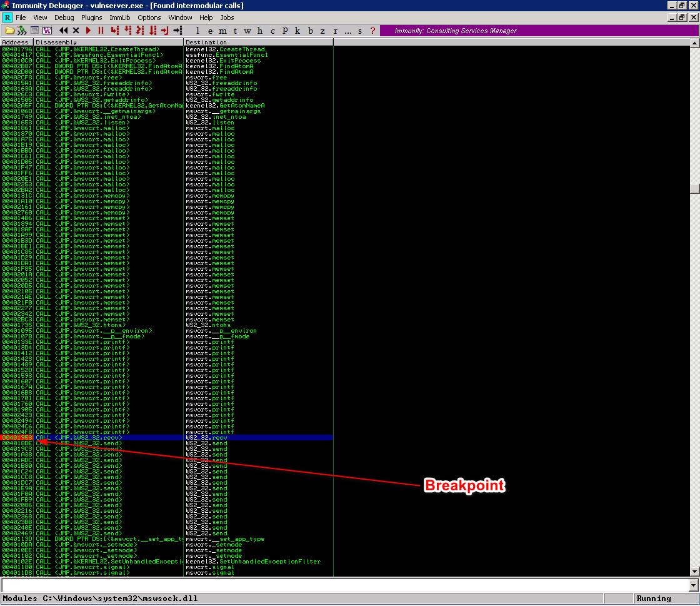The width and height of the screenshot is (700, 606).
Task: Open the View menu
Action: (x=40, y=18)
